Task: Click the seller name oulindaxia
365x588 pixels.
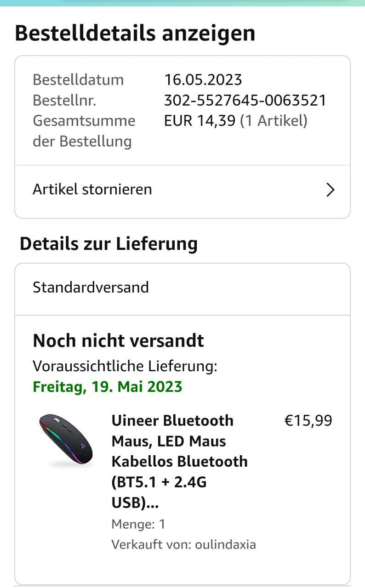Action: [225, 544]
